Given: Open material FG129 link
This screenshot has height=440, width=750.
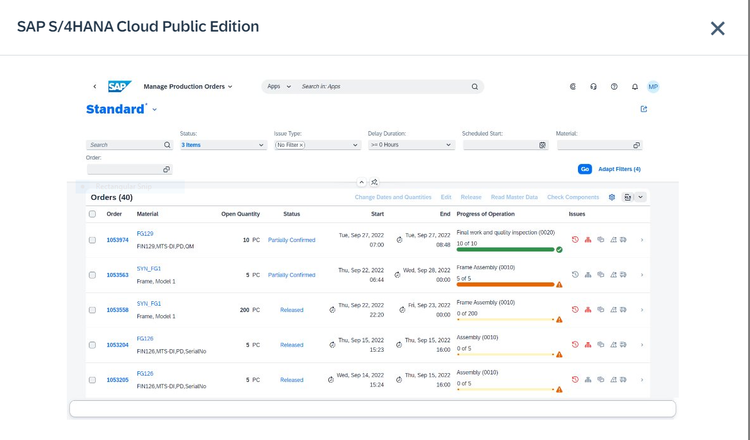Looking at the screenshot, I should click(145, 234).
